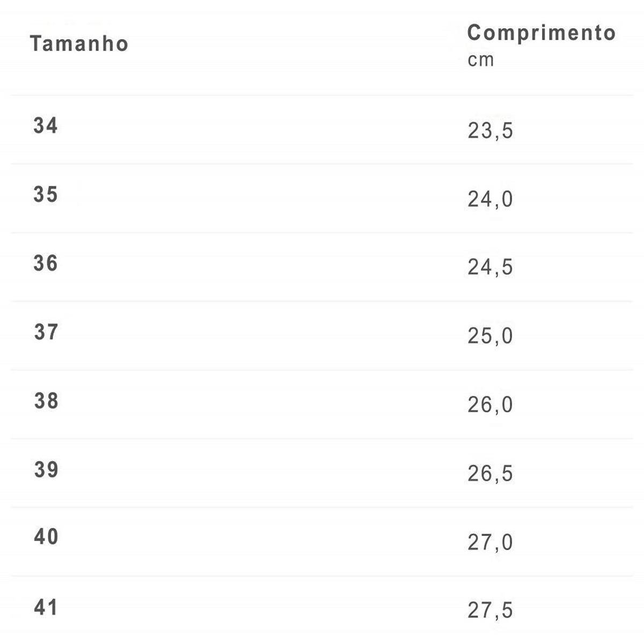
Task: Click the Comprimento column header
Action: (x=541, y=33)
